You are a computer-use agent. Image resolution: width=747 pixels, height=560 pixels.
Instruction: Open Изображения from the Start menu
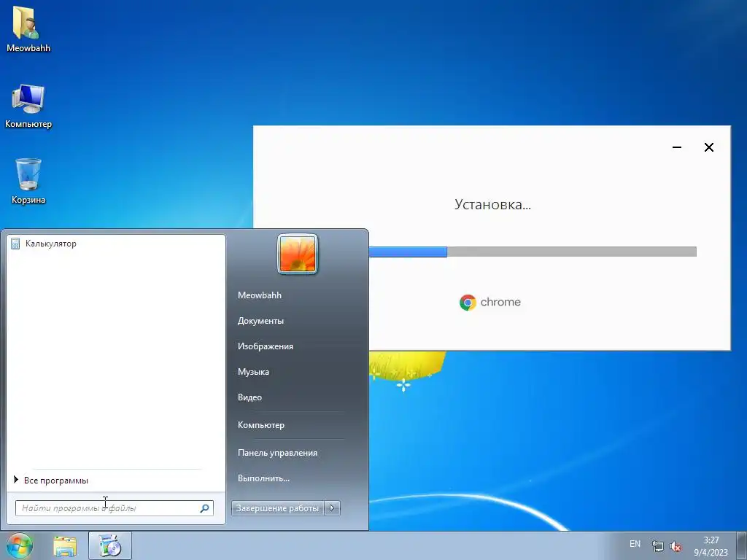coord(266,346)
